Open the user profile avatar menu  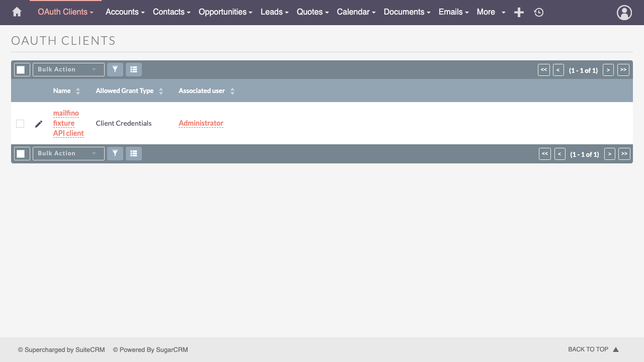click(x=624, y=13)
